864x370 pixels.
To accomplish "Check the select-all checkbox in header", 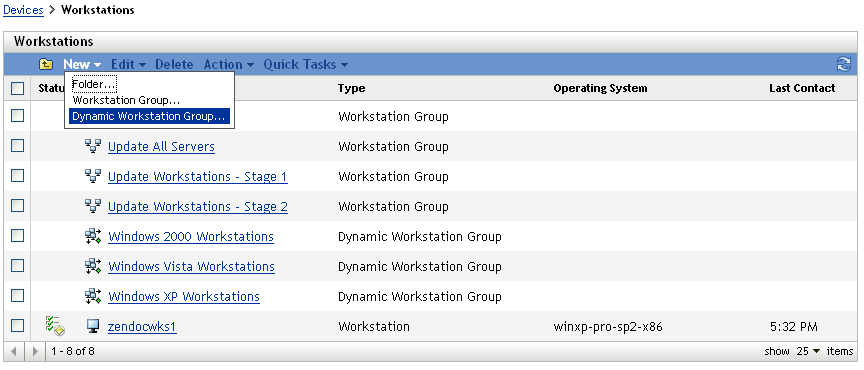I will coord(18,88).
